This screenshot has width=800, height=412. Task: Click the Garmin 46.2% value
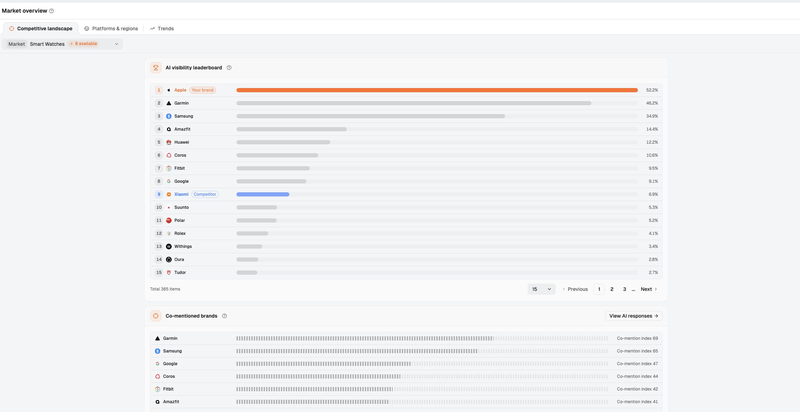pos(652,103)
